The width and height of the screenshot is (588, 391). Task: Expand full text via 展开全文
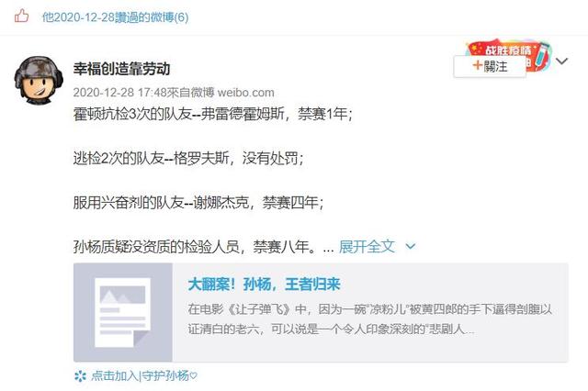pyautogui.click(x=367, y=246)
